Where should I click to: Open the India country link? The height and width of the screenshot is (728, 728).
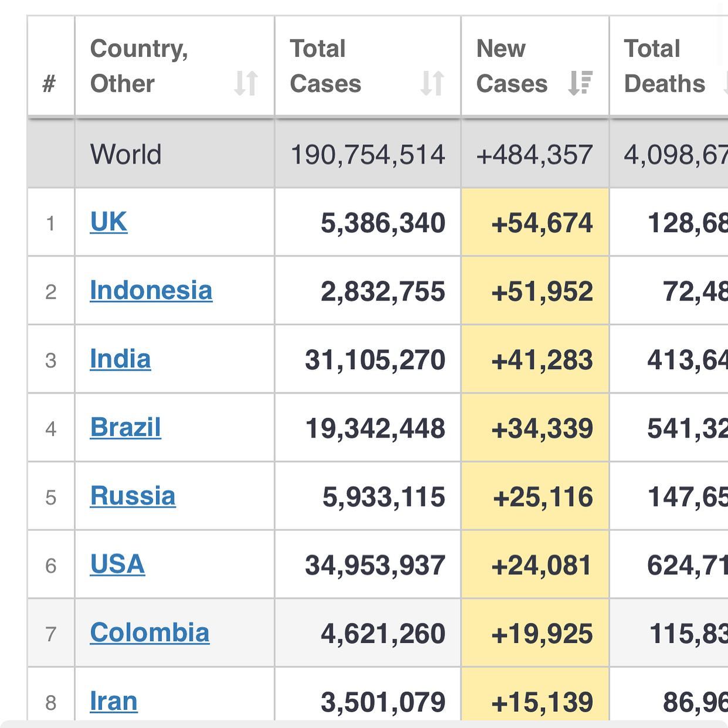point(120,359)
